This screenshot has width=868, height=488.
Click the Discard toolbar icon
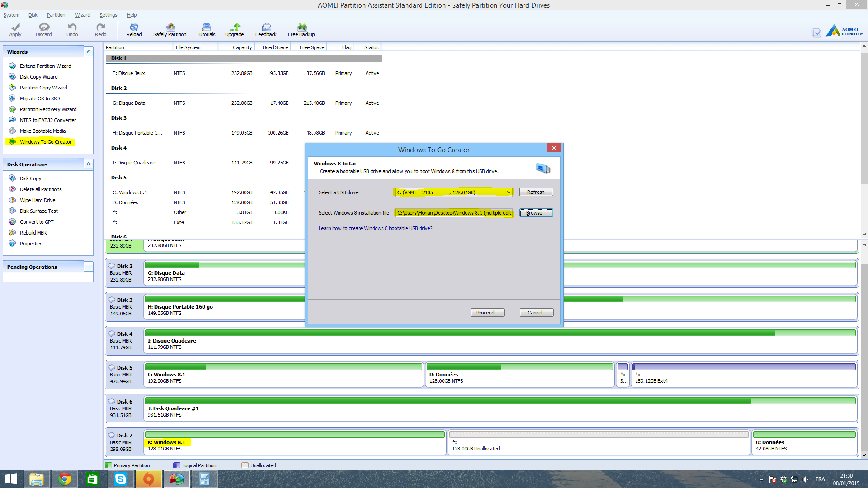[44, 30]
